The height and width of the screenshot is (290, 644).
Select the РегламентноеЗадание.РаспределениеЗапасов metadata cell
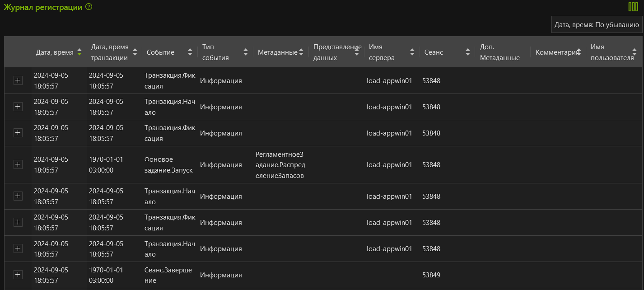280,165
